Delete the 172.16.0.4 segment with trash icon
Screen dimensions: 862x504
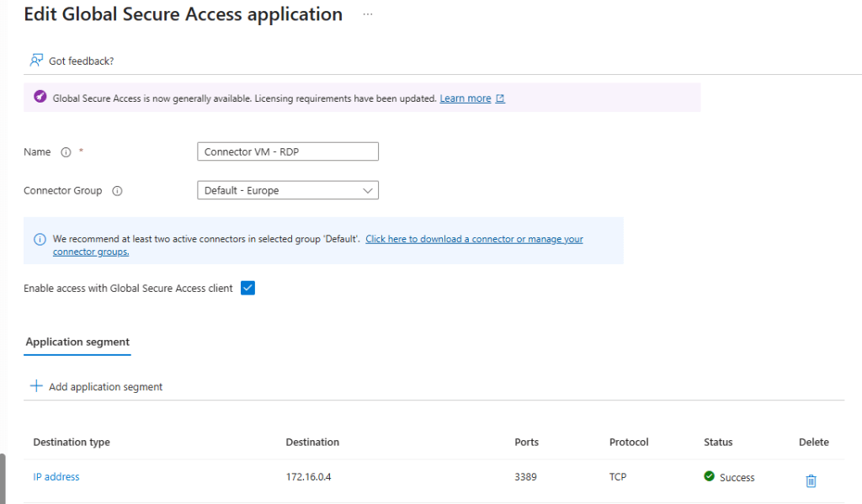[811, 480]
